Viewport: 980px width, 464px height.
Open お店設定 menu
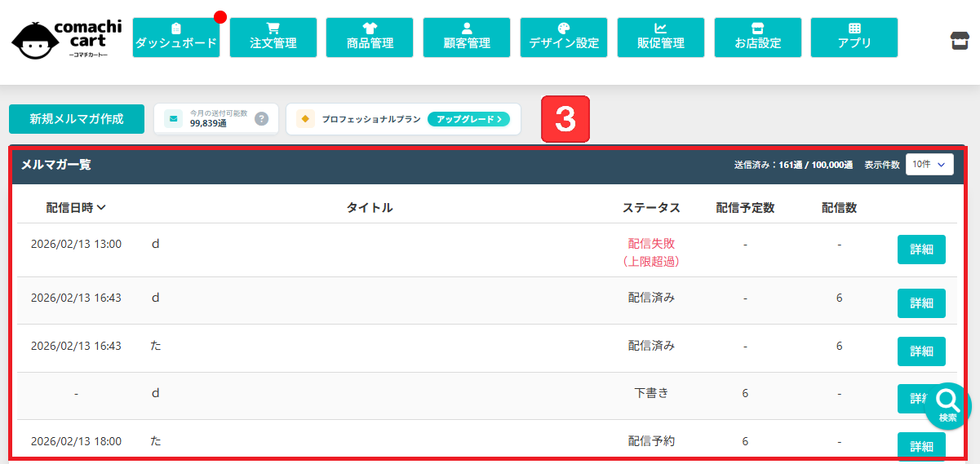point(757,38)
